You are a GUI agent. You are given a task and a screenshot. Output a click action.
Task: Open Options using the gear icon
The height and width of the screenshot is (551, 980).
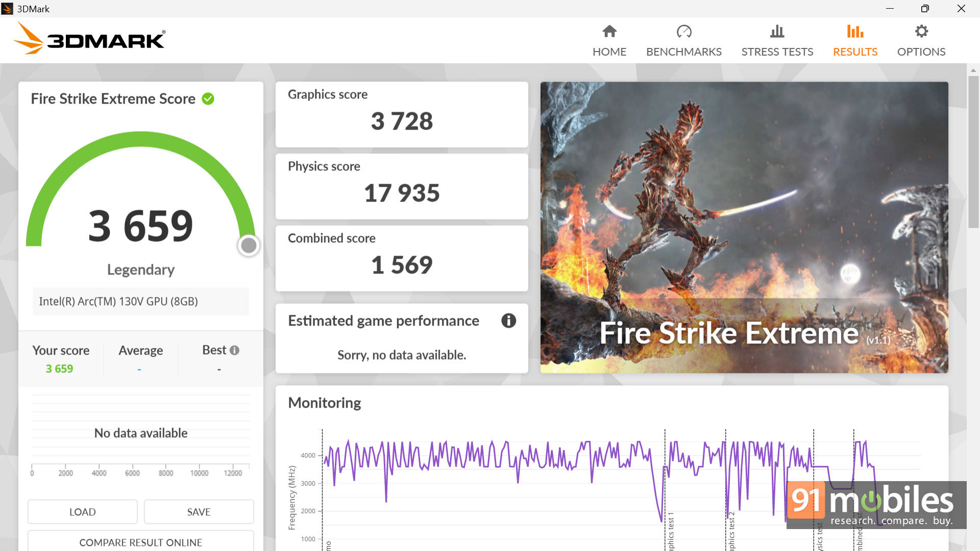[921, 32]
